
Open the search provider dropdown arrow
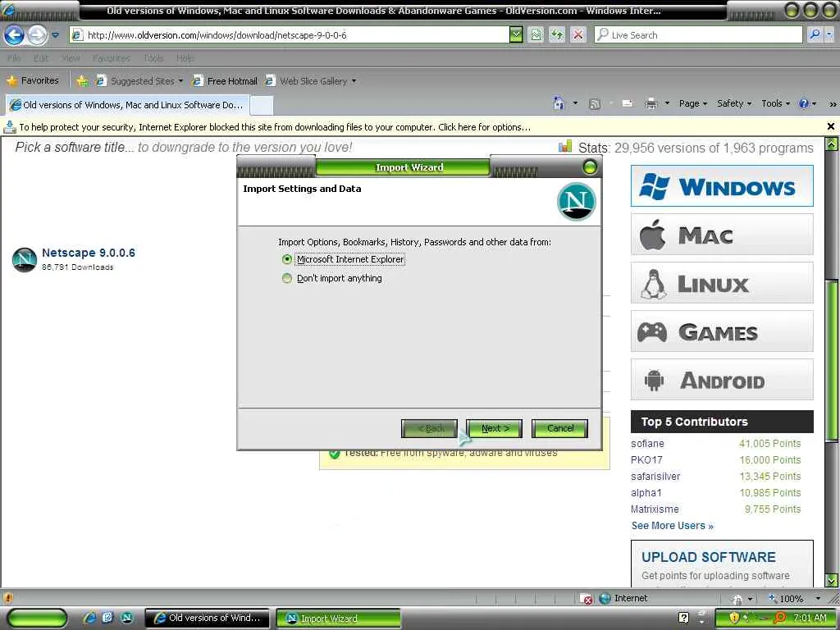(x=829, y=35)
